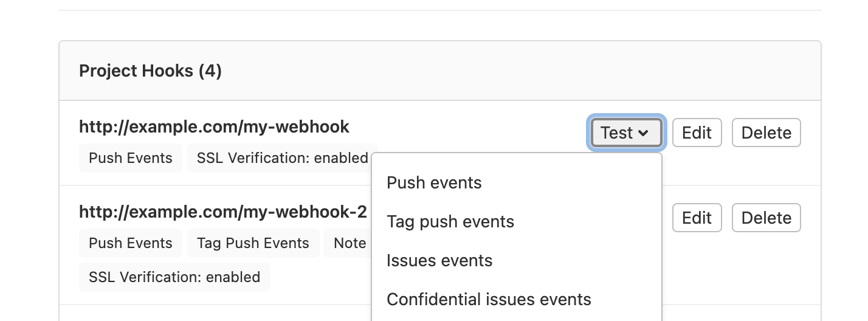The height and width of the screenshot is (321, 868).
Task: Click the http://example.com/my-webhook URL text
Action: [x=214, y=126]
